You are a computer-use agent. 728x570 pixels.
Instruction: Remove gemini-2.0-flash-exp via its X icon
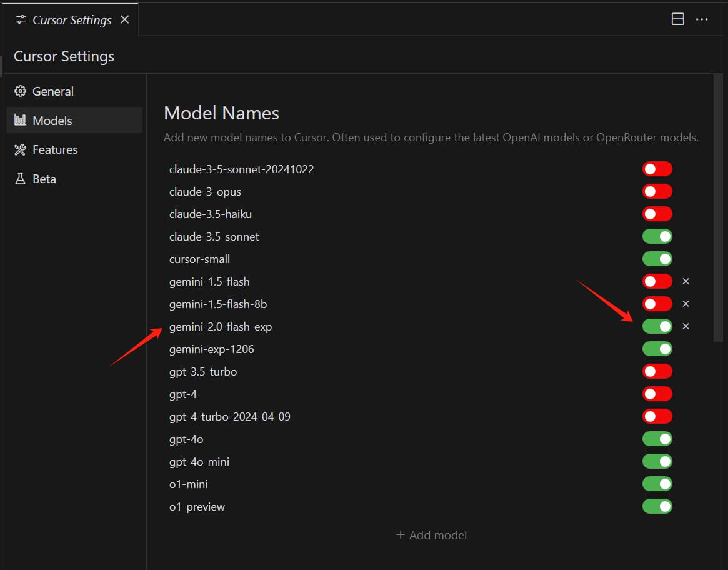click(686, 327)
